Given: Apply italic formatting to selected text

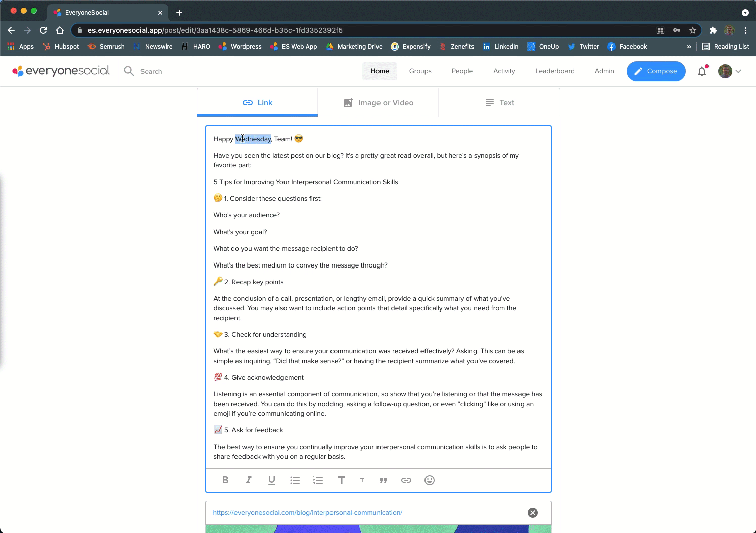Looking at the screenshot, I should click(x=249, y=480).
